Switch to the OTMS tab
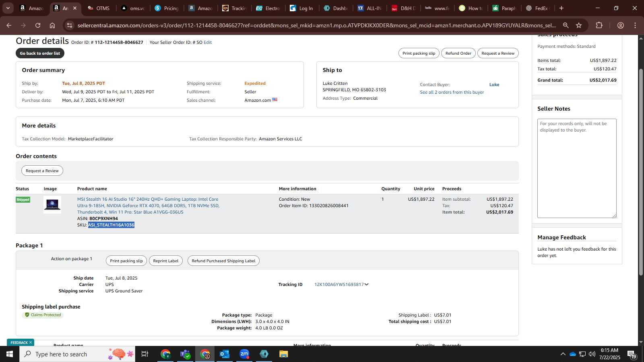Image resolution: width=644 pixels, height=362 pixels. click(x=99, y=8)
